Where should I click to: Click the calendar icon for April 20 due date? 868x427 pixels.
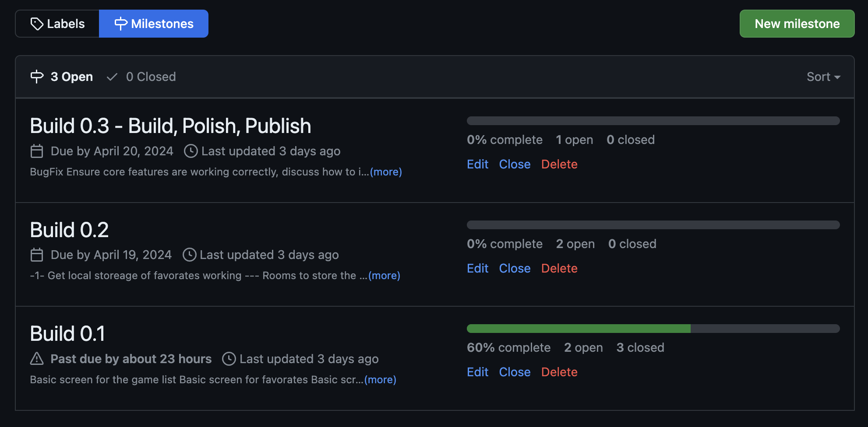coord(37,151)
